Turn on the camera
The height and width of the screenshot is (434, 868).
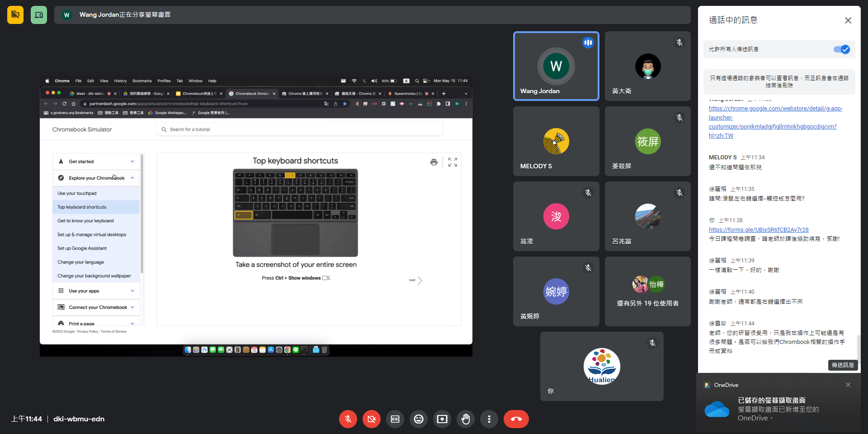(372, 419)
